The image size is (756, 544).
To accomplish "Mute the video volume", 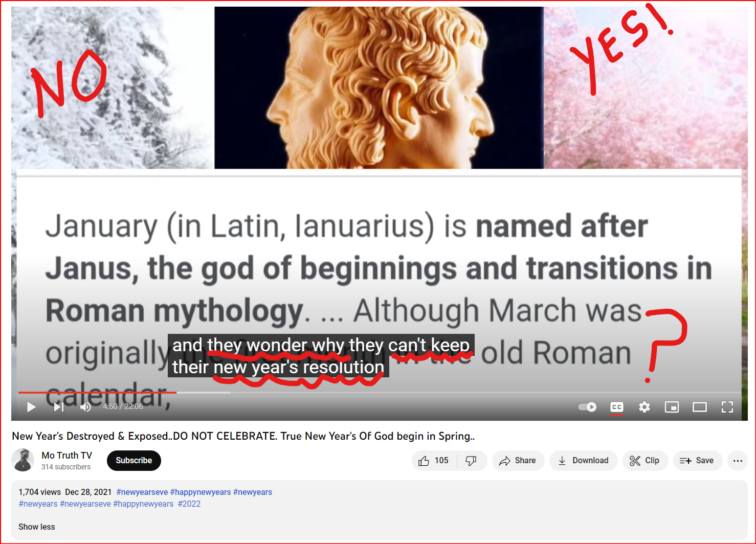I will [x=85, y=407].
